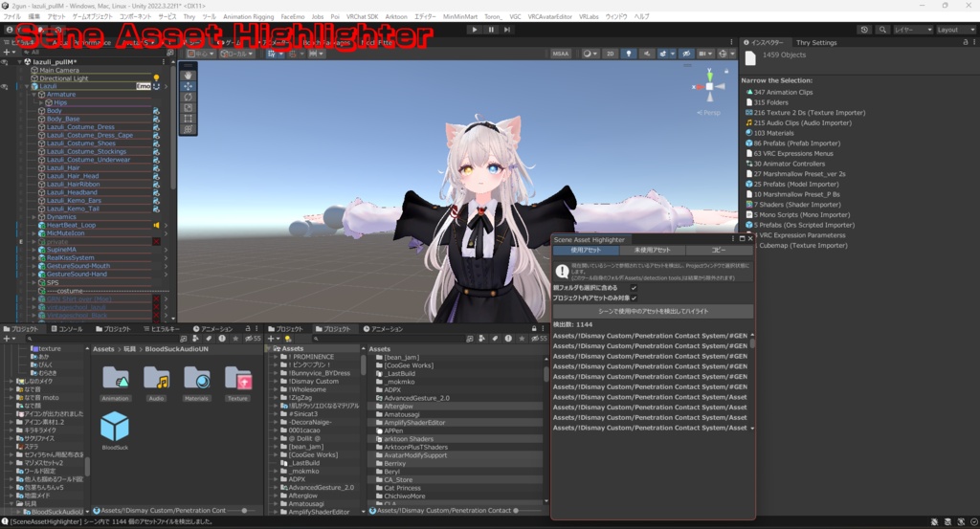The image size is (980, 529).
Task: Lock the Inspector panel
Action: [x=966, y=42]
